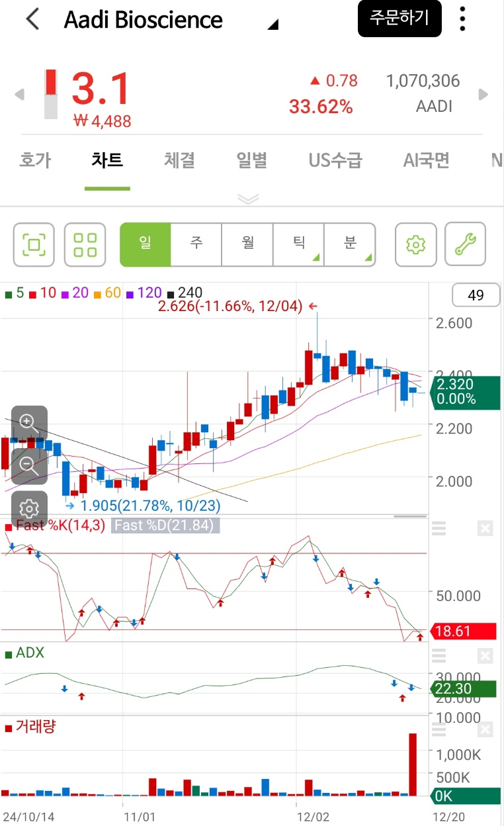The height and width of the screenshot is (826, 504).
Task: Select the 일 daily period
Action: (x=146, y=245)
